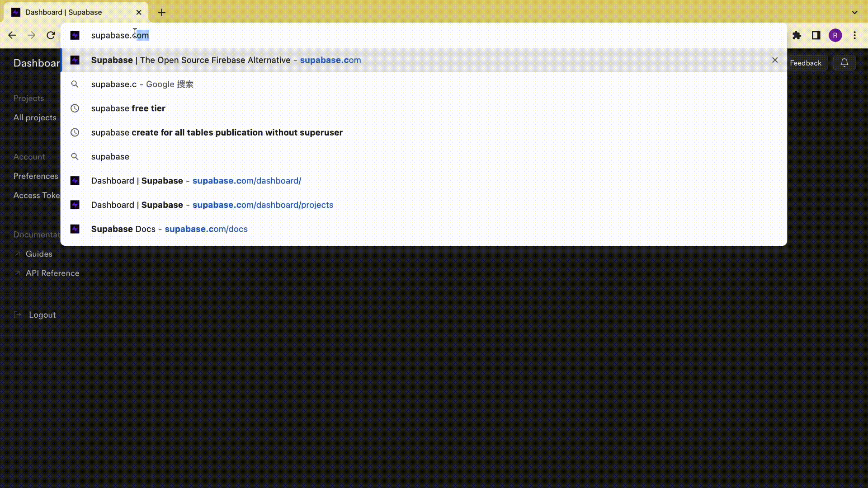Click the magnifier icon beside 'supabase.c'
Image resolution: width=868 pixels, height=488 pixels.
pyautogui.click(x=75, y=84)
